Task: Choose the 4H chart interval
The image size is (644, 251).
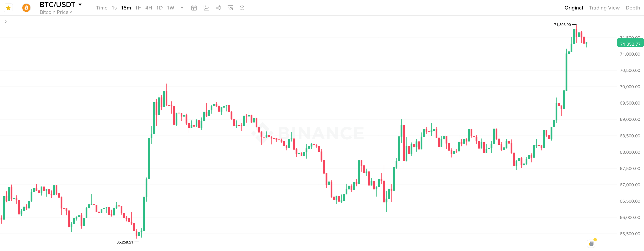Action: pos(149,8)
